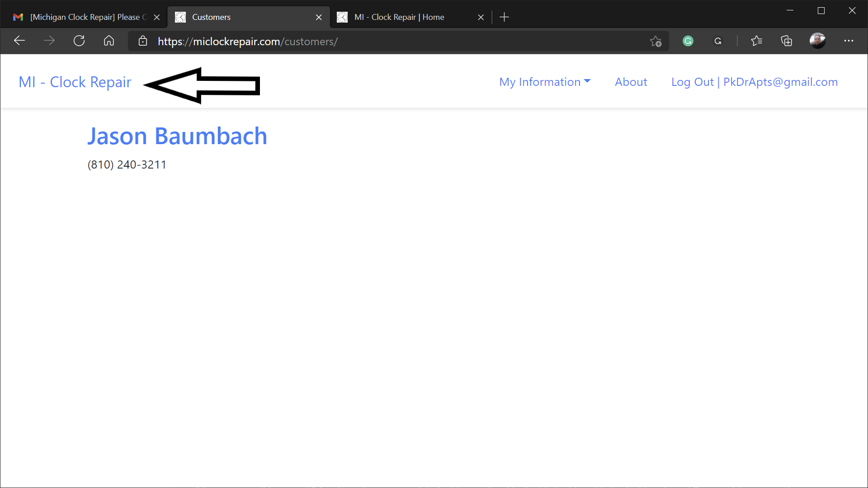
Task: Open the About page link
Action: (631, 82)
